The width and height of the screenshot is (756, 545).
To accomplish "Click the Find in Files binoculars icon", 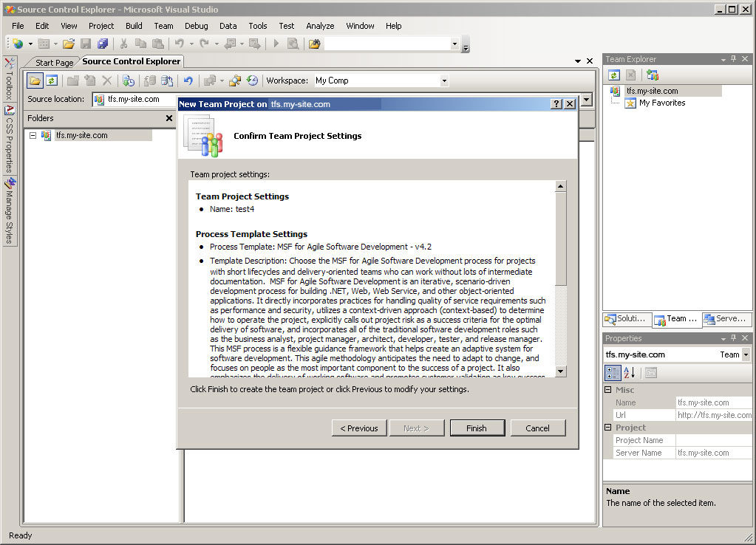I will pyautogui.click(x=315, y=44).
